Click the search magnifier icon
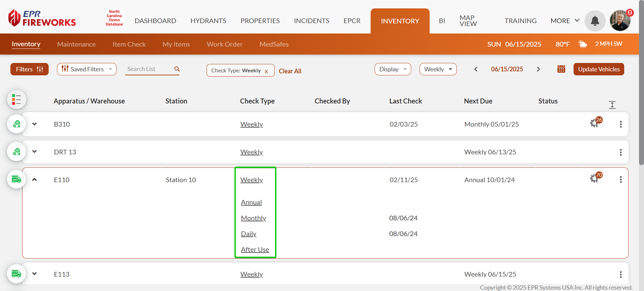This screenshot has width=644, height=291. click(177, 69)
